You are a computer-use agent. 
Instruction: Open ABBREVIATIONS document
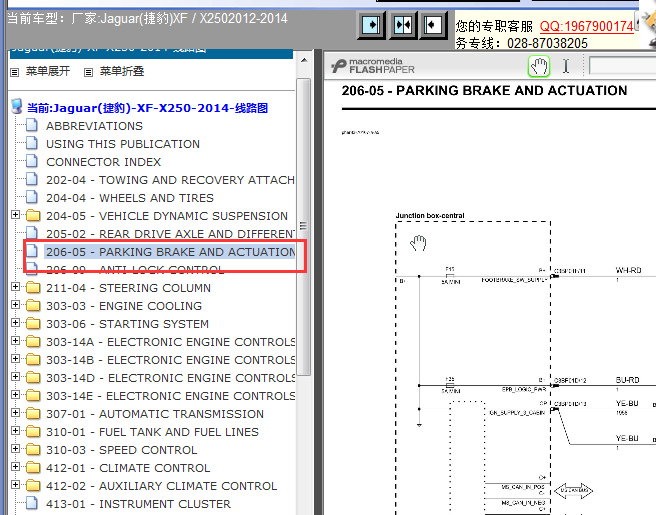coord(94,126)
